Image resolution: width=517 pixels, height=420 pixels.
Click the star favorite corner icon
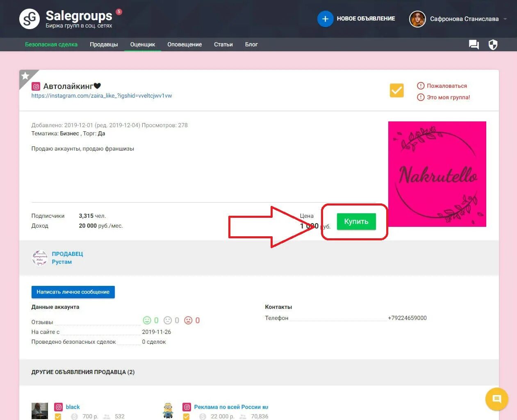25,75
